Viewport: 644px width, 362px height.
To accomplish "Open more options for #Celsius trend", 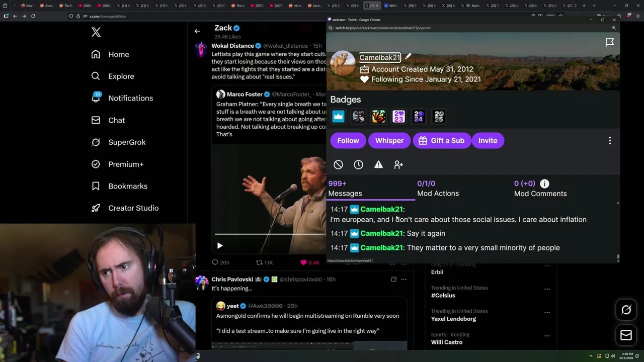I will pyautogui.click(x=547, y=289).
